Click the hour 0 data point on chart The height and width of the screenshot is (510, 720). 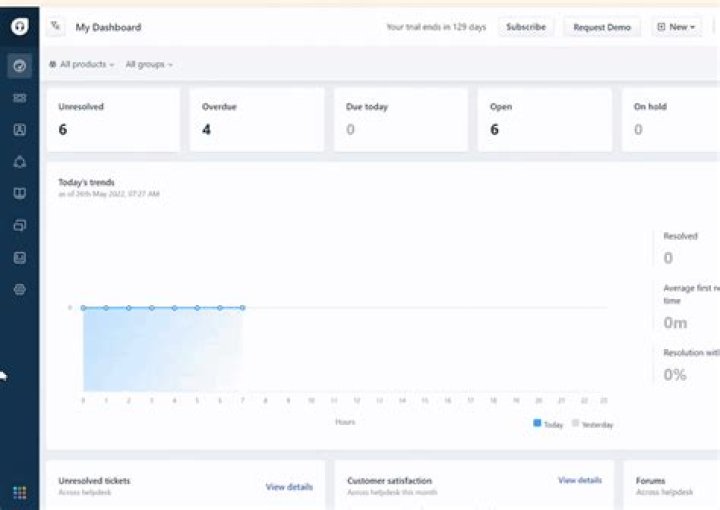pos(83,308)
